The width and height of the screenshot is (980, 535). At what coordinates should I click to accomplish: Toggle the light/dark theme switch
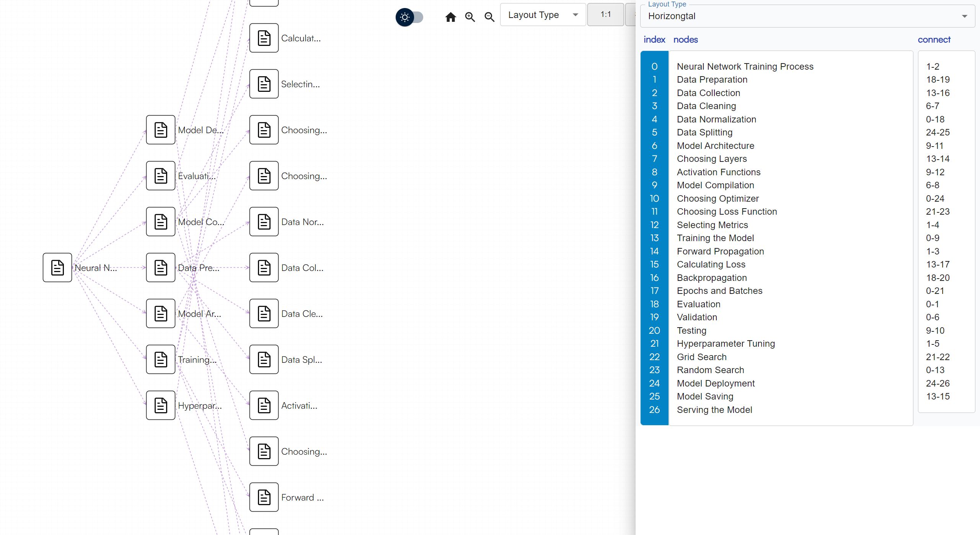[409, 17]
